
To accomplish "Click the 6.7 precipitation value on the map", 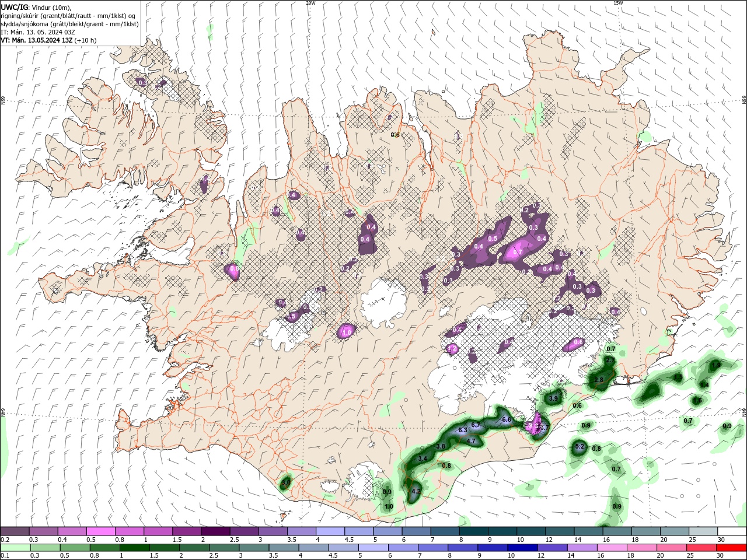I will click(476, 425).
